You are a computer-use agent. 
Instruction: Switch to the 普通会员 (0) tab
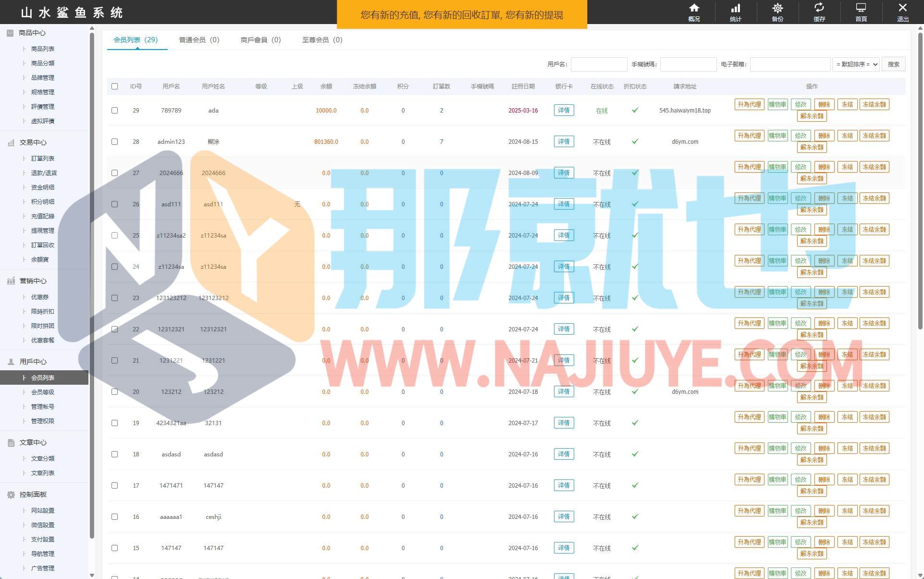tap(199, 40)
